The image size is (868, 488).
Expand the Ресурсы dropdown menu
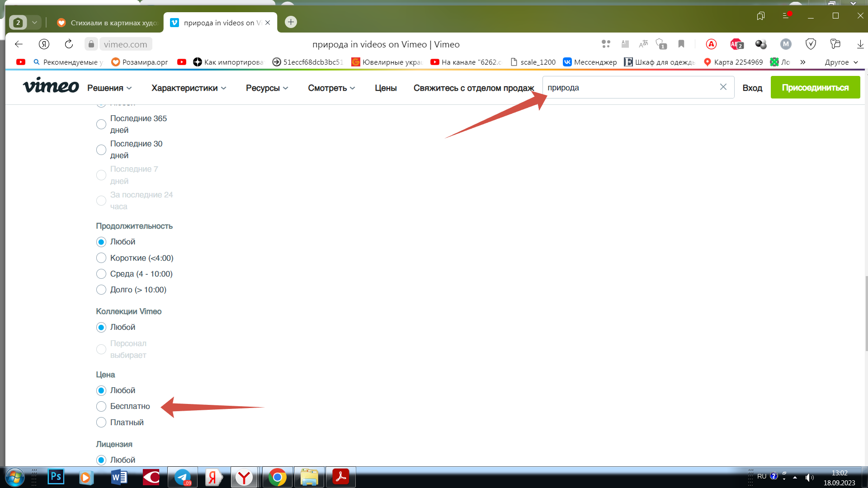point(267,88)
